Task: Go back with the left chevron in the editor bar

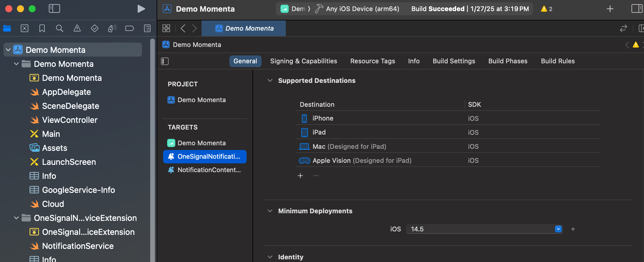Action: click(x=183, y=28)
